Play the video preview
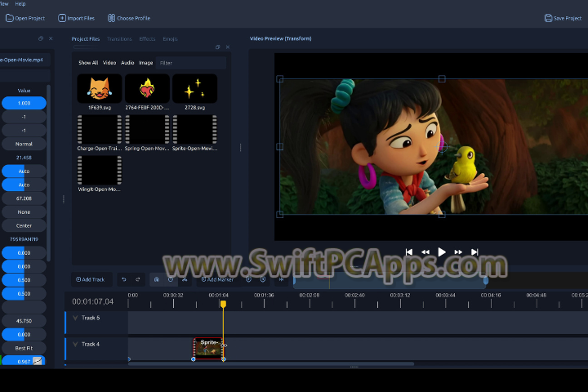Image resolution: width=588 pixels, height=392 pixels. tap(442, 252)
